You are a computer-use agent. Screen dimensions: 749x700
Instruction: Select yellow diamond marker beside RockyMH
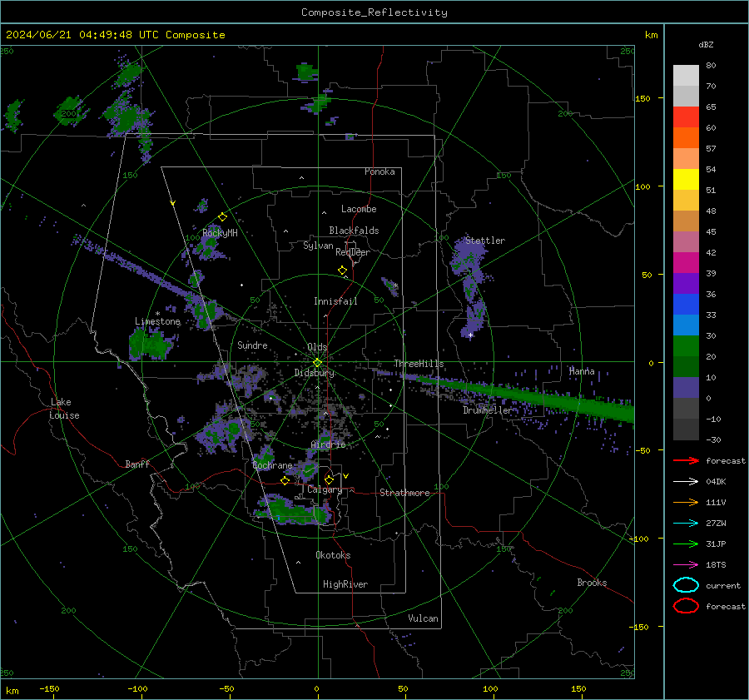pyautogui.click(x=222, y=217)
